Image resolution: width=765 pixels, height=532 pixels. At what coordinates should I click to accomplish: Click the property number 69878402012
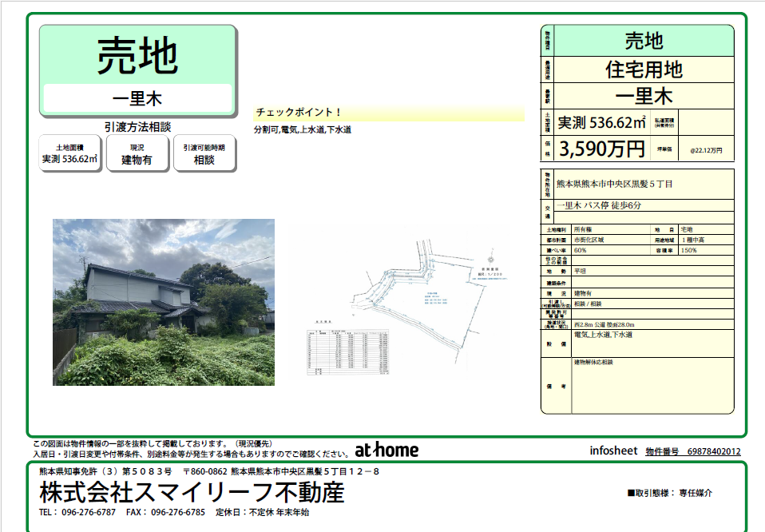click(713, 451)
